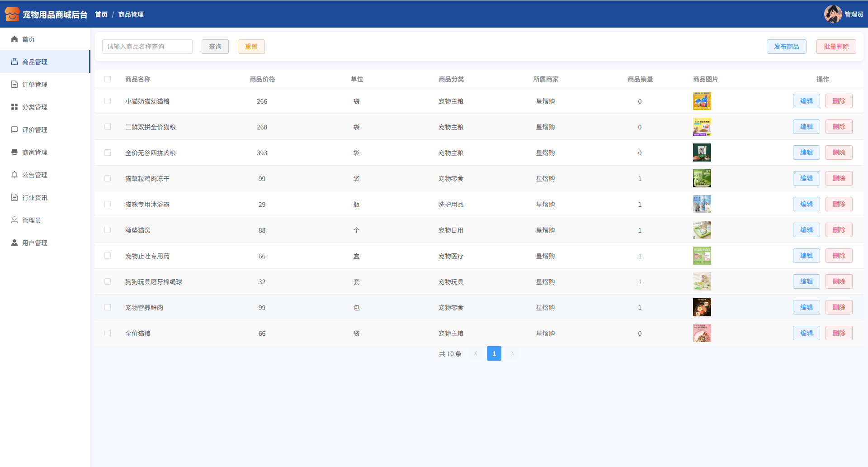Viewport: 868px width, 467px height.
Task: Click the 商家管理 store icon
Action: pyautogui.click(x=14, y=152)
